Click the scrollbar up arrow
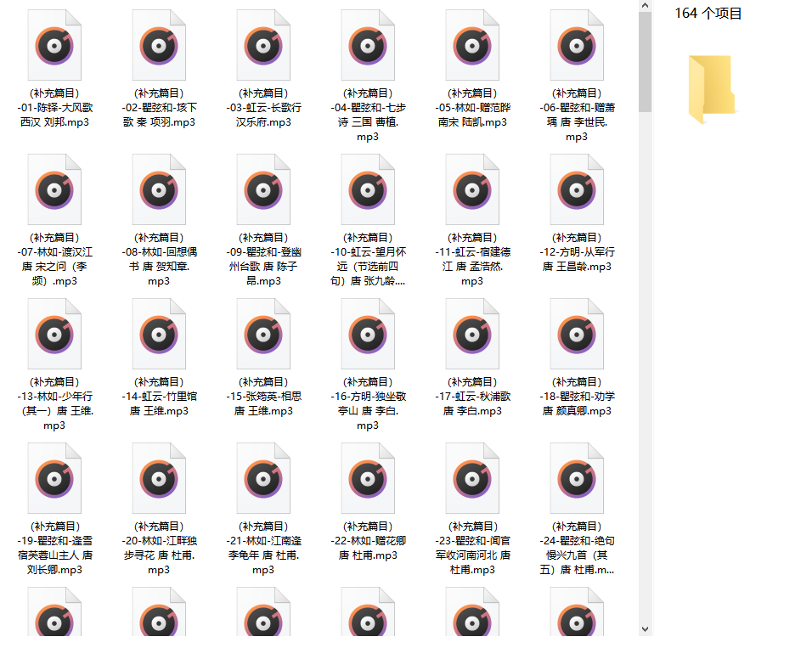Screen dimensions: 812x648 click(x=645, y=6)
